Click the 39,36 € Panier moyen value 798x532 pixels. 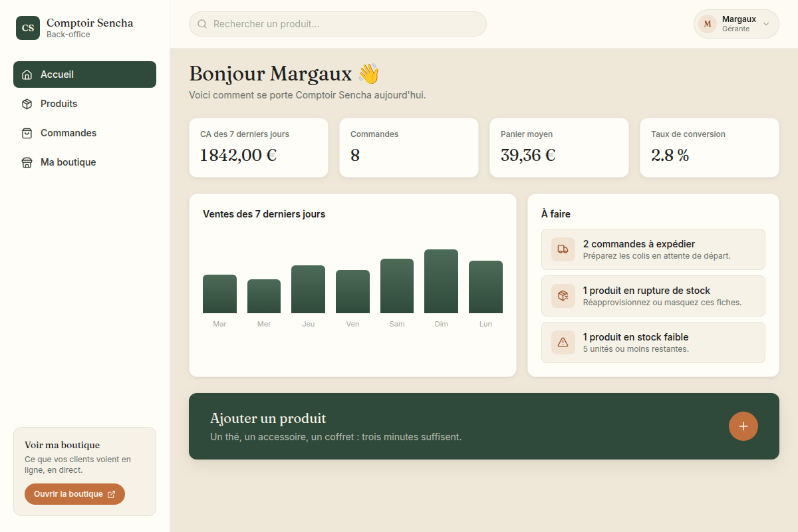(x=528, y=155)
